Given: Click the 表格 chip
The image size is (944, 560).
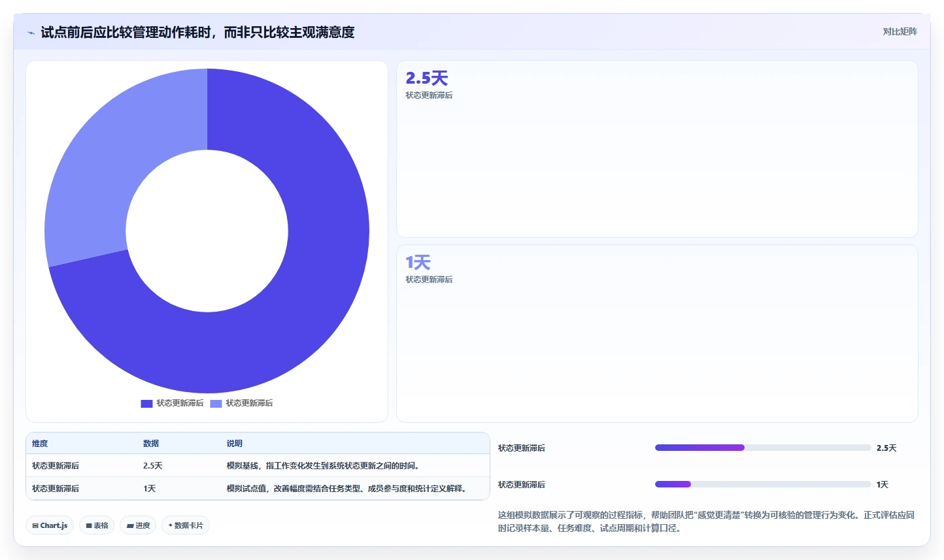Looking at the screenshot, I should [97, 525].
